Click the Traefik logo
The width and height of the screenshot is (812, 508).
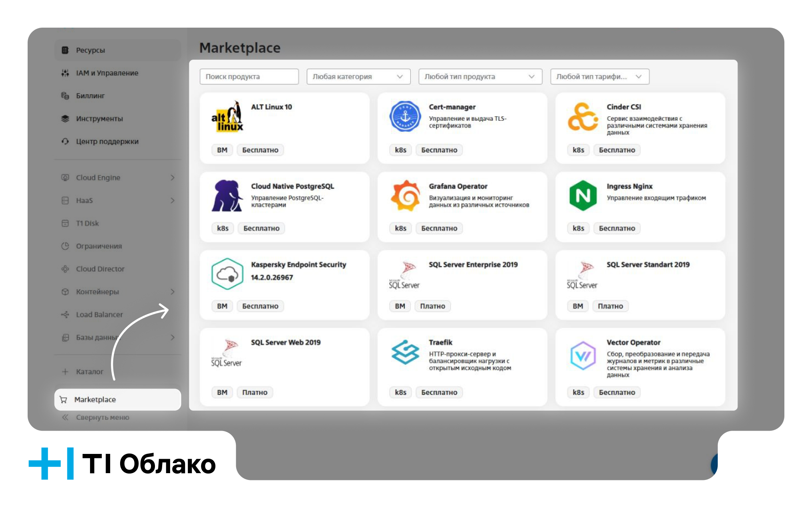(x=405, y=352)
